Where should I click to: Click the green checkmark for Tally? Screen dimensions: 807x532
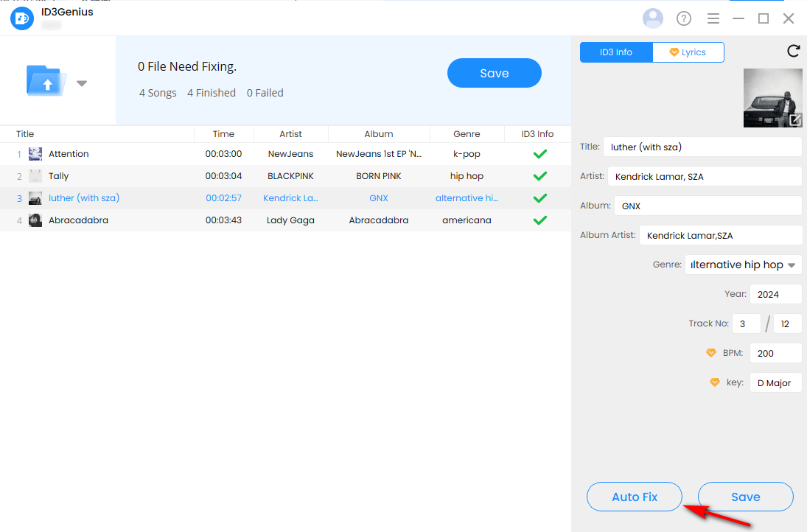pyautogui.click(x=540, y=176)
